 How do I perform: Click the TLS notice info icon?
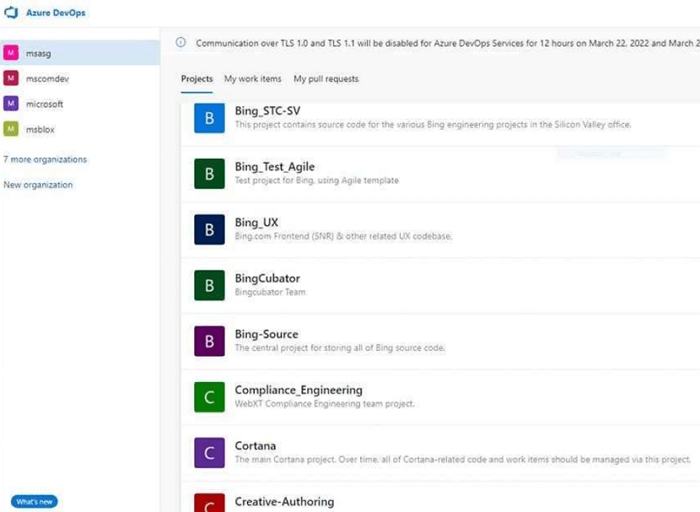(180, 42)
